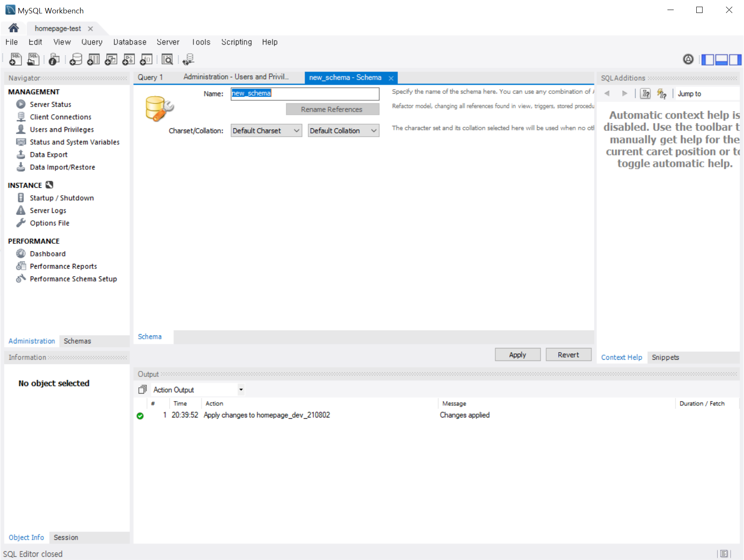
Task: Create a new SQL tab icon
Action: [15, 59]
